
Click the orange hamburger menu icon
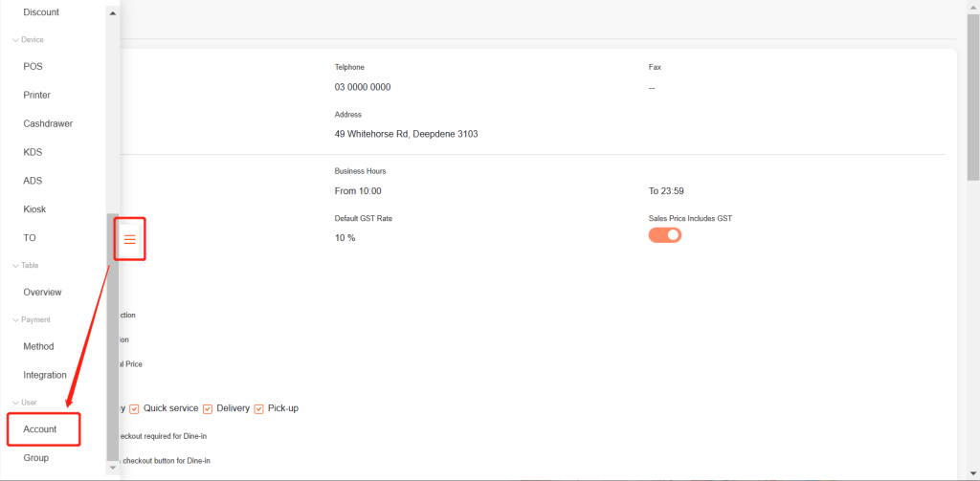click(x=130, y=239)
